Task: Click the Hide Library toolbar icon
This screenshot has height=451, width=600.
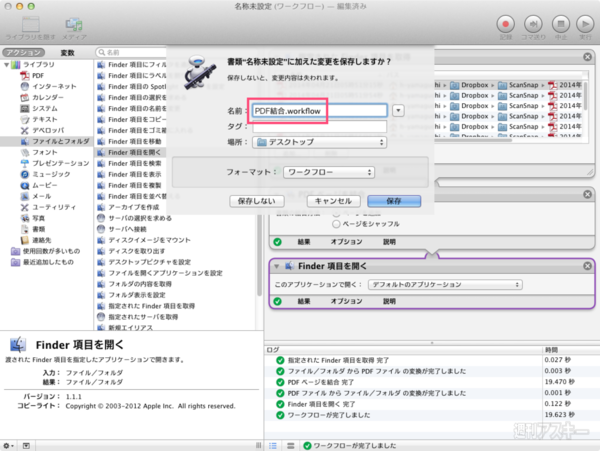Action: pyautogui.click(x=31, y=24)
